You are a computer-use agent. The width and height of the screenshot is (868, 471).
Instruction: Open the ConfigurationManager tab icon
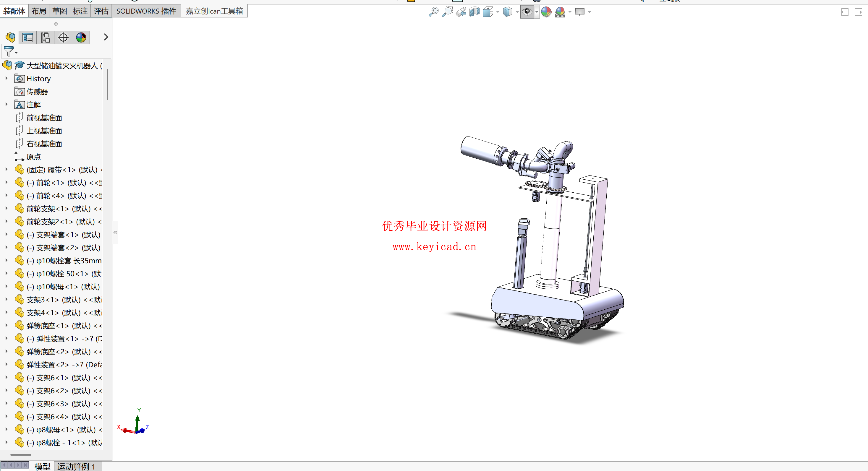45,37
